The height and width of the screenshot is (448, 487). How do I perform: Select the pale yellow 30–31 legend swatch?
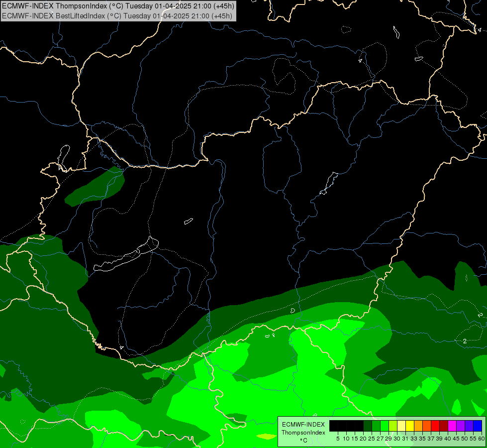(x=401, y=426)
